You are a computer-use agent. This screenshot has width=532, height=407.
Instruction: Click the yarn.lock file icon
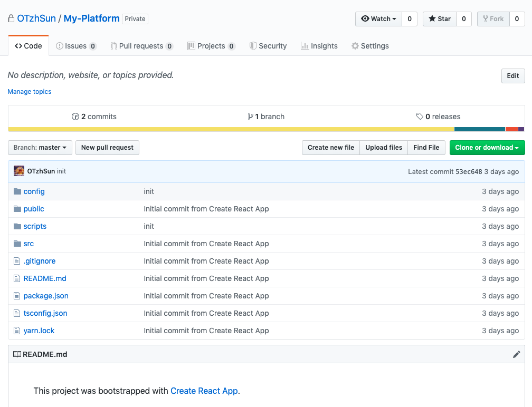tap(17, 331)
